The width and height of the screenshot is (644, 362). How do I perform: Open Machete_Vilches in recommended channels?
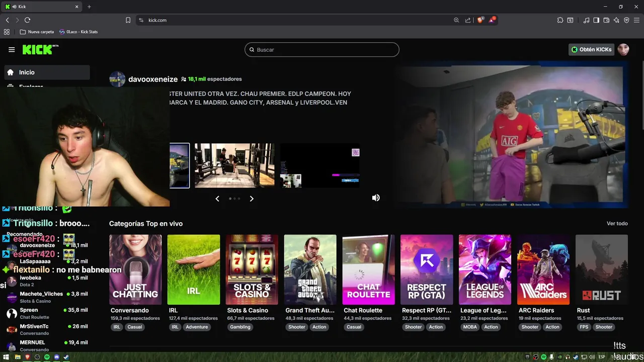(x=47, y=297)
